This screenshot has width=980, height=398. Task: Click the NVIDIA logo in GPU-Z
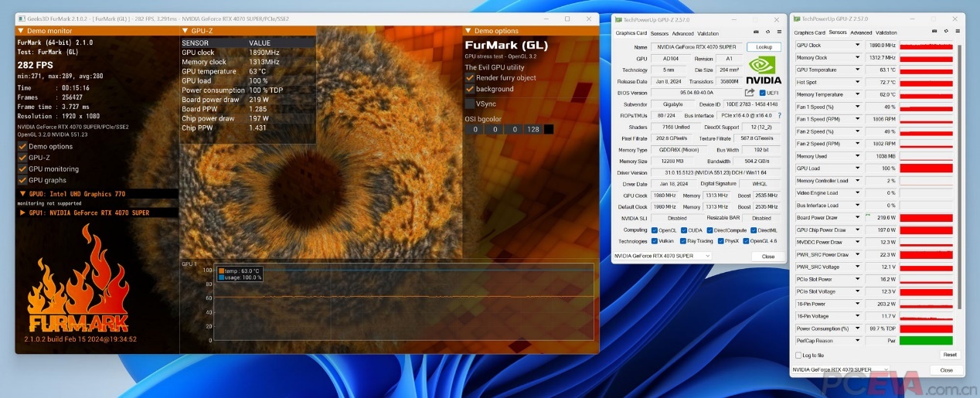tap(764, 69)
